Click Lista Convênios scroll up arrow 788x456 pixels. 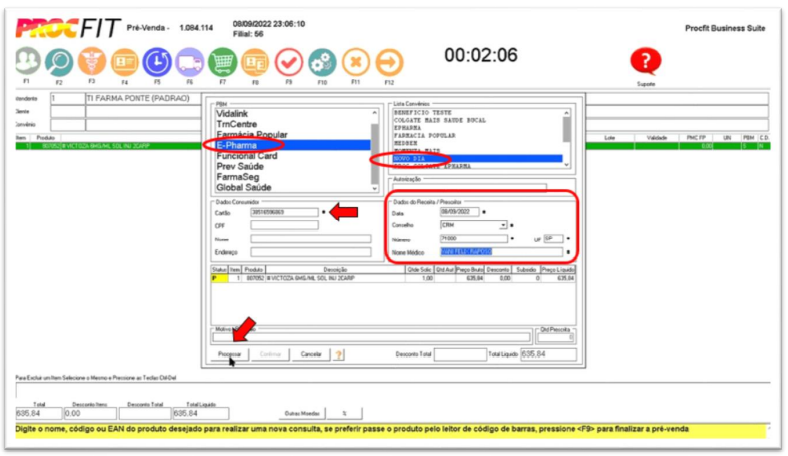point(566,113)
